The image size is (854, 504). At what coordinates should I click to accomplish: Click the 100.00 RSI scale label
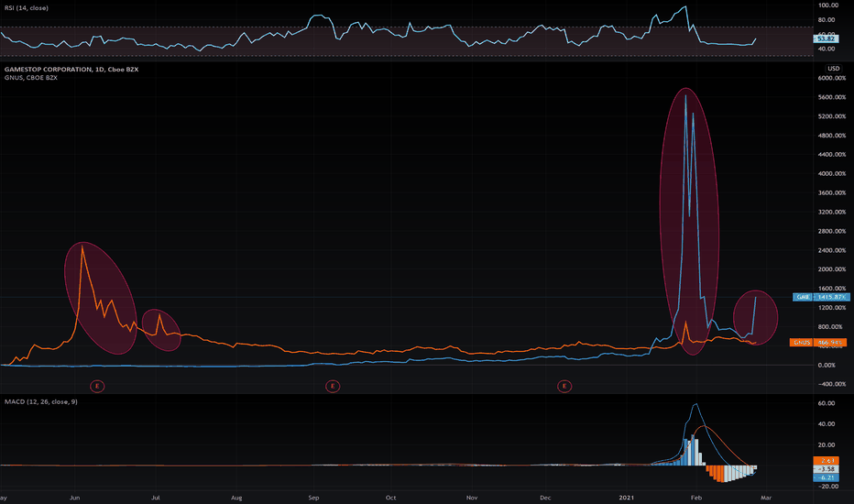pyautogui.click(x=827, y=5)
